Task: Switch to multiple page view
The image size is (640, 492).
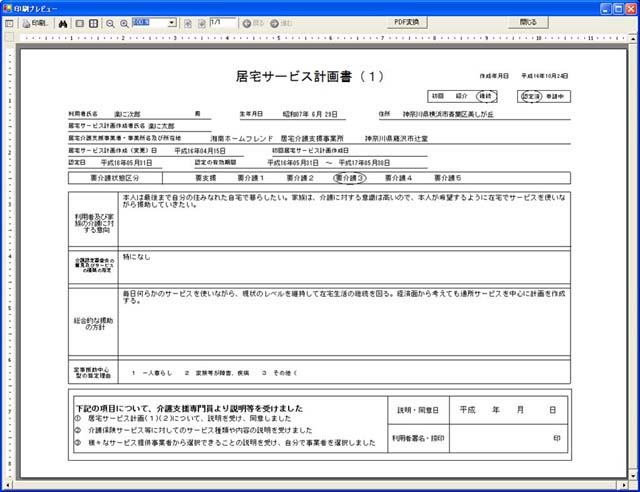Action: [x=93, y=24]
